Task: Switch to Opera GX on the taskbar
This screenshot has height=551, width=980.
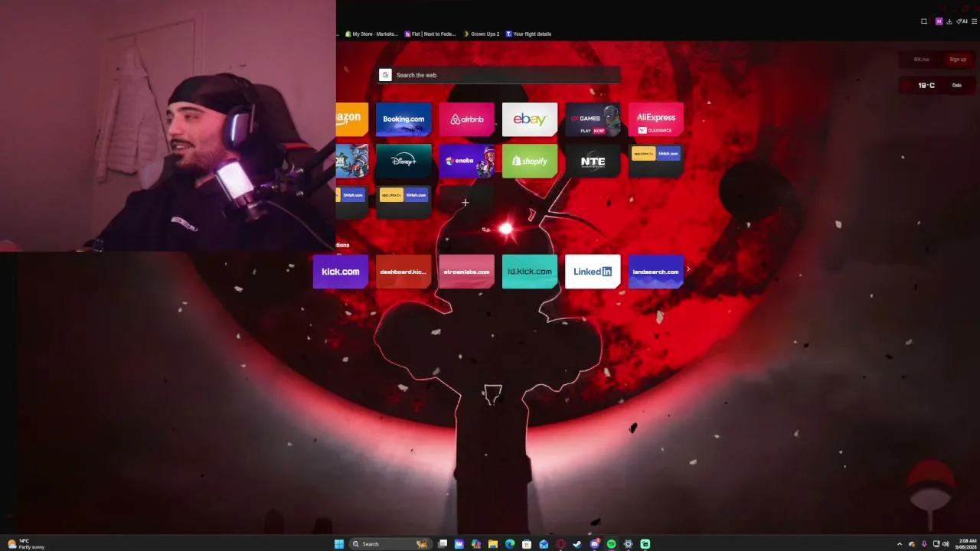Action: [x=560, y=544]
